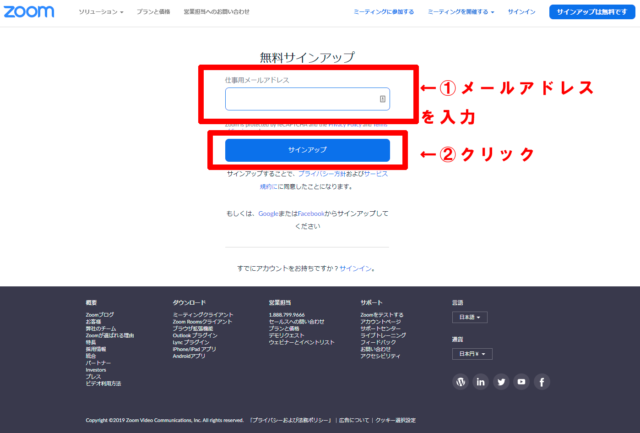640x433 pixels.
Task: Open the Zoomをテストする support link
Action: point(382,315)
